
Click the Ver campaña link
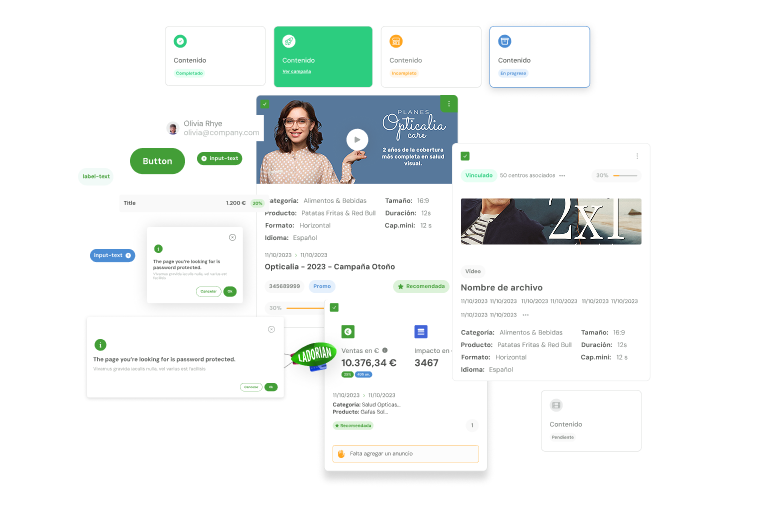(296, 72)
